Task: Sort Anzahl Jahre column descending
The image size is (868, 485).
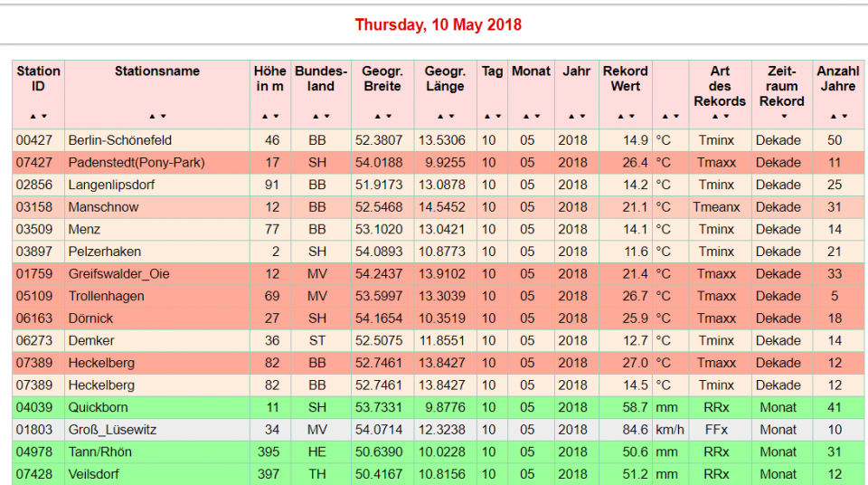Action: pyautogui.click(x=844, y=117)
